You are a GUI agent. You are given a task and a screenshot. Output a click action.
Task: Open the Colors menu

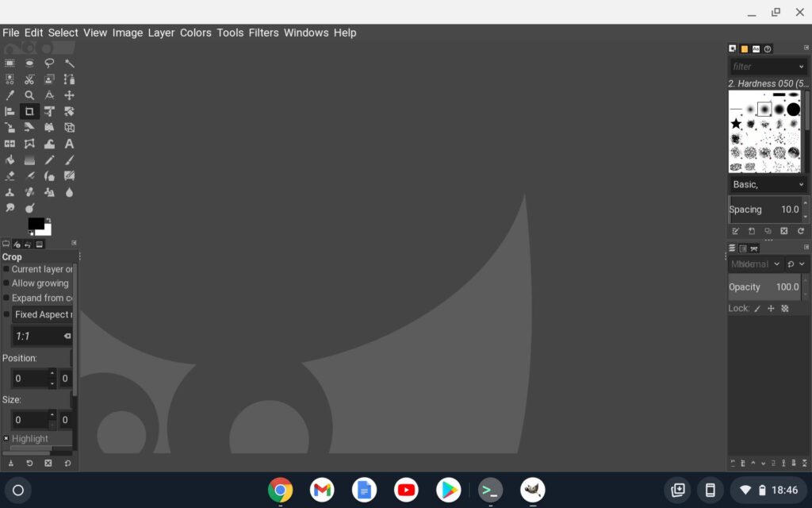[x=196, y=33]
